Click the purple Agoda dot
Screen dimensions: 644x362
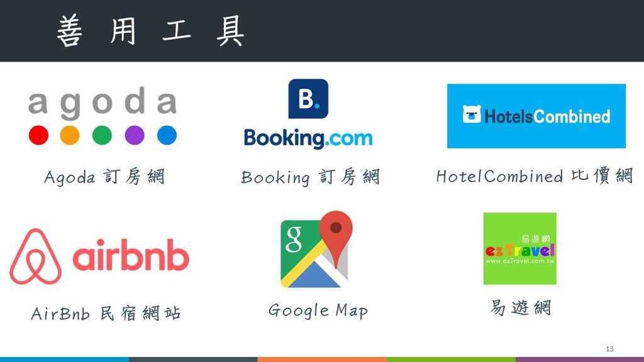pyautogui.click(x=135, y=135)
